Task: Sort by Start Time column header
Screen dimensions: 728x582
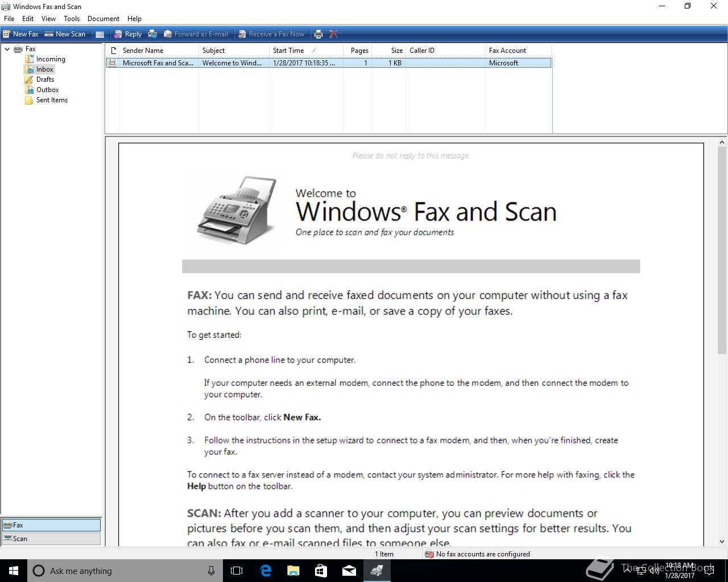Action: [x=306, y=51]
